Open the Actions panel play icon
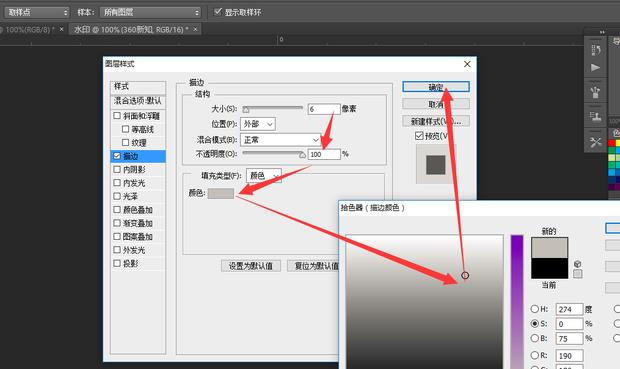Screen dimensions: 620x369 click(595, 68)
